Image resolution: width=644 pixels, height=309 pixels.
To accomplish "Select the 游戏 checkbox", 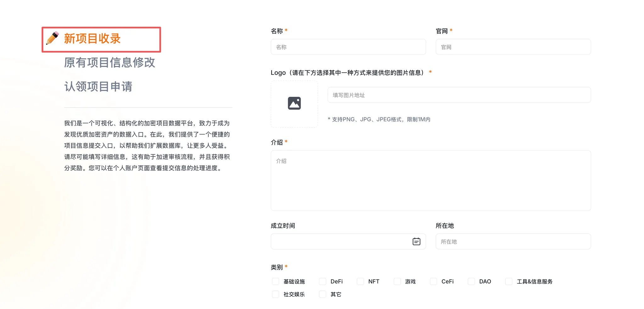I will (x=397, y=281).
